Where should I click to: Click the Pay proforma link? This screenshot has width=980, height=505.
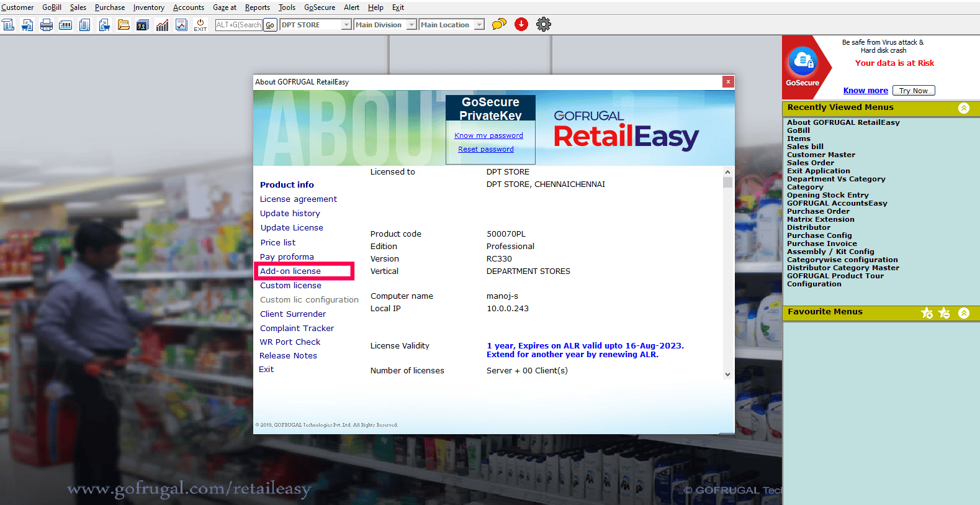[x=287, y=257]
